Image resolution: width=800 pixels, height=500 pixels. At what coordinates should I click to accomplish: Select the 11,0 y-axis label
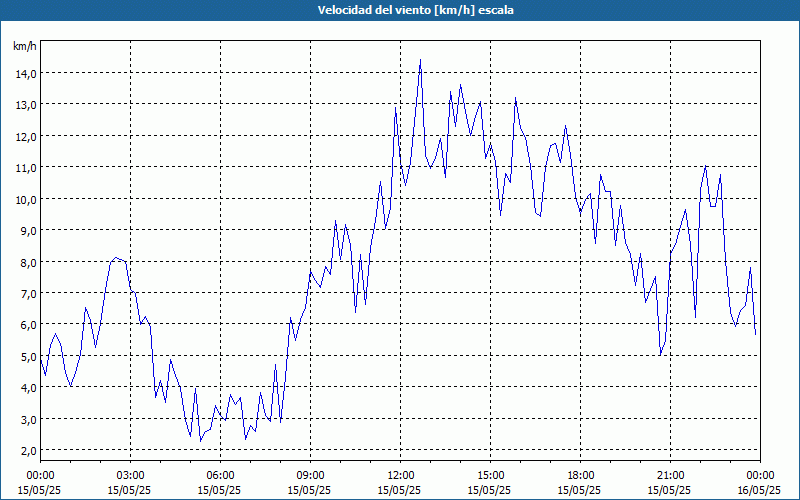click(x=26, y=167)
